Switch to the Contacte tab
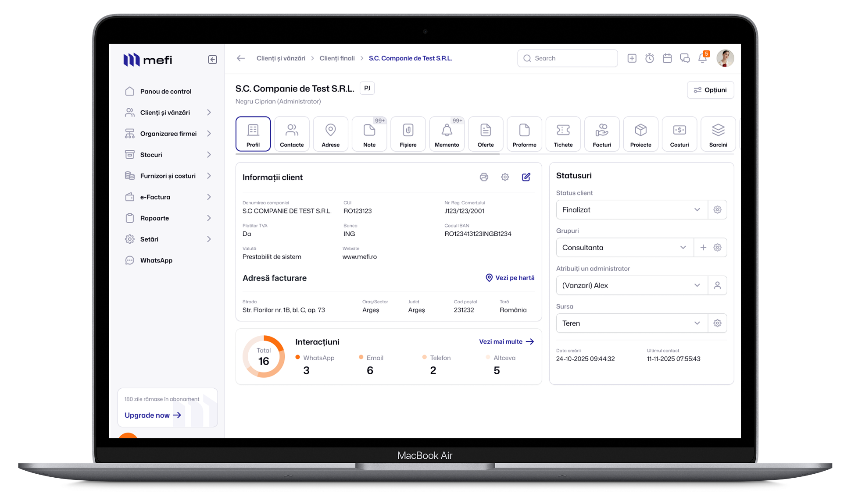The height and width of the screenshot is (504, 851). point(292,134)
